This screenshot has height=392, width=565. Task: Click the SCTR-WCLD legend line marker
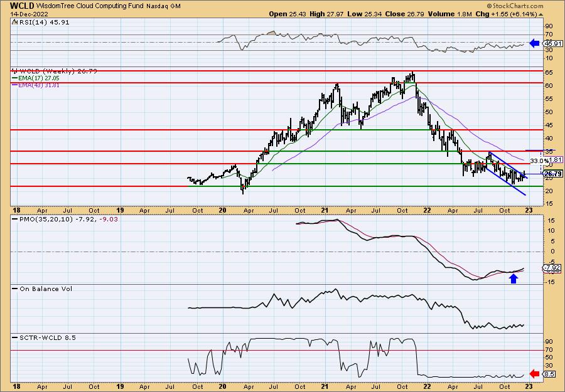15,337
